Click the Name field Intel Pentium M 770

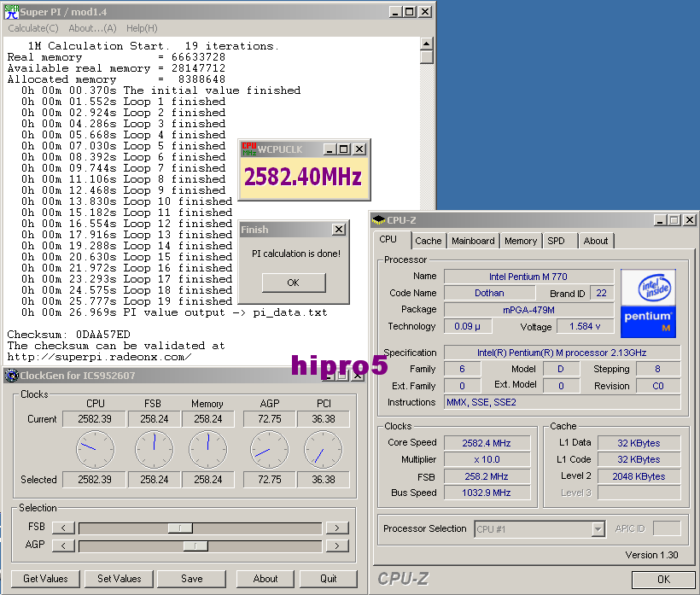pyautogui.click(x=528, y=277)
